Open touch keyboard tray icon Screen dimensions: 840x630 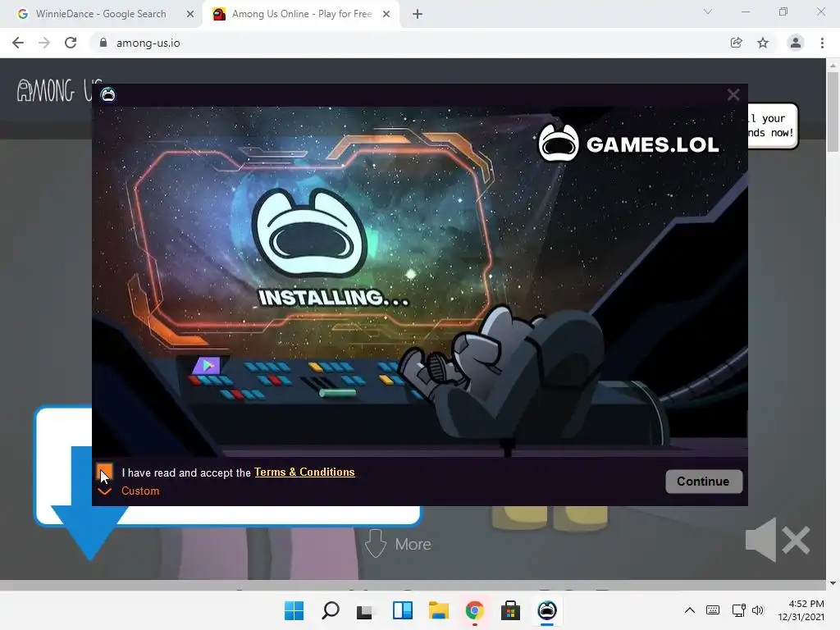click(x=713, y=610)
